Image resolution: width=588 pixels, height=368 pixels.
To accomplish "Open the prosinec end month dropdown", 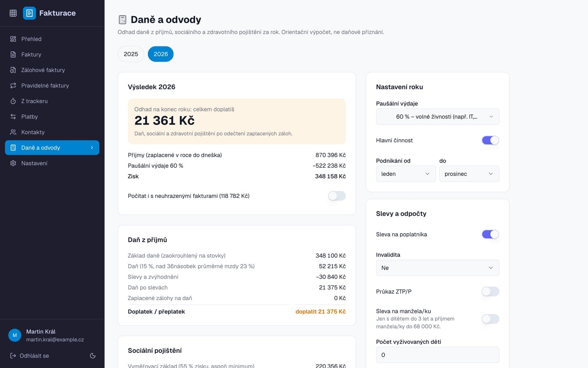I will 469,174.
